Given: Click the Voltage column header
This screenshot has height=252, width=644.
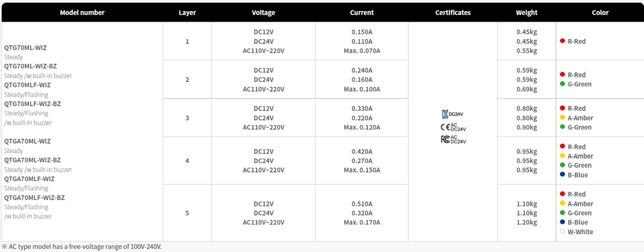Looking at the screenshot, I should [264, 12].
